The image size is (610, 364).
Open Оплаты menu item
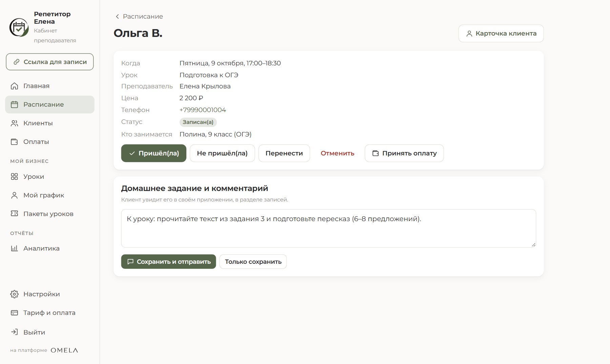[50, 142]
